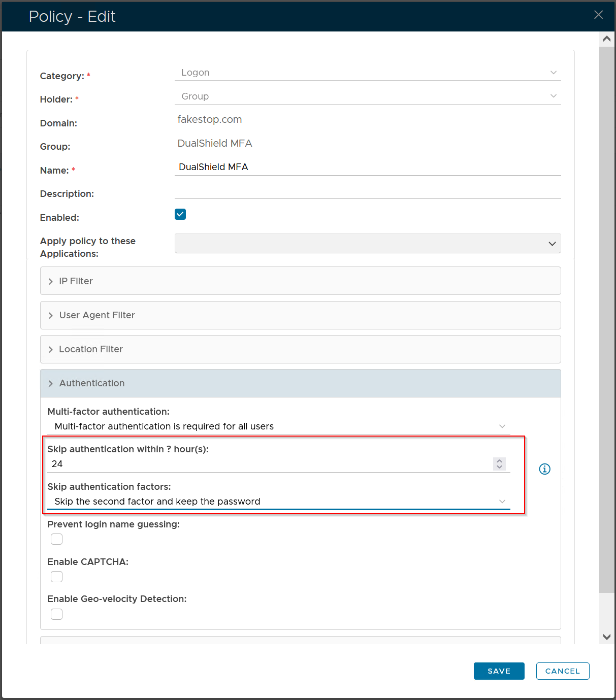Expand the Location Filter section

(x=300, y=349)
